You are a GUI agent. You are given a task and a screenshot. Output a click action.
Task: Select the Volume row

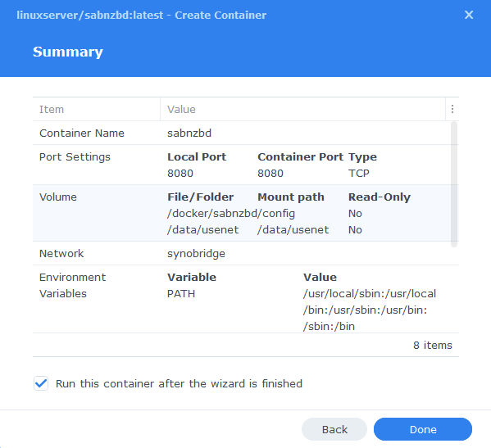pos(242,213)
